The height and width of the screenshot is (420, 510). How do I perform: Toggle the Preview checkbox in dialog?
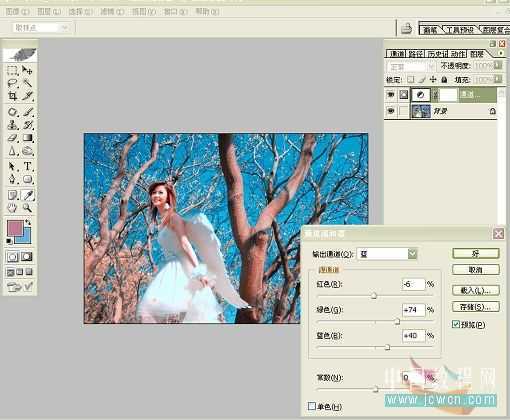tap(456, 324)
